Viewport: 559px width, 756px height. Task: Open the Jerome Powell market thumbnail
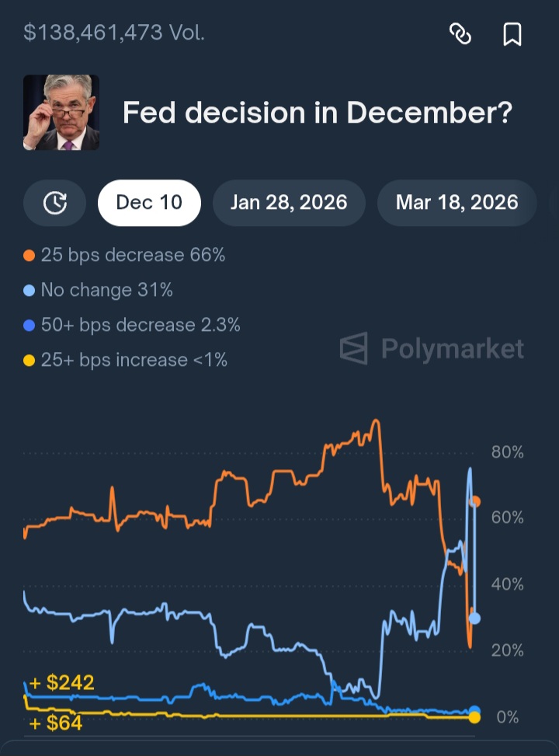click(61, 113)
